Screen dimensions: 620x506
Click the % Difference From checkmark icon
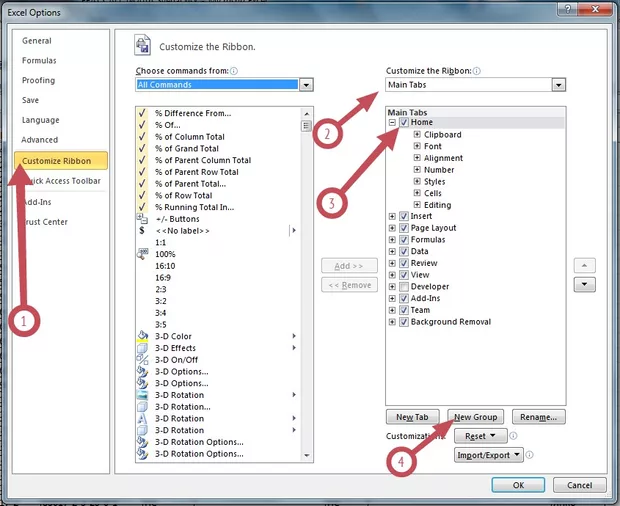pyautogui.click(x=142, y=113)
